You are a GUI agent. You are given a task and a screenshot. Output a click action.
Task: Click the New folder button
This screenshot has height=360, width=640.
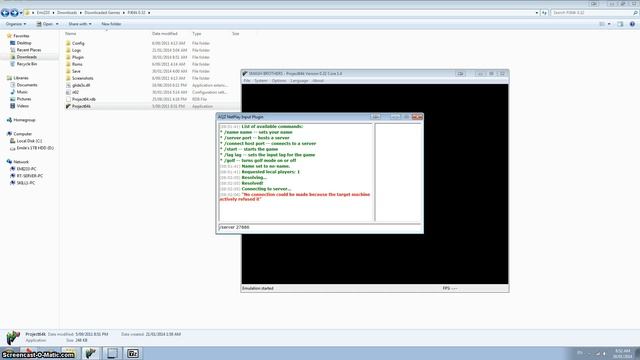coord(111,24)
